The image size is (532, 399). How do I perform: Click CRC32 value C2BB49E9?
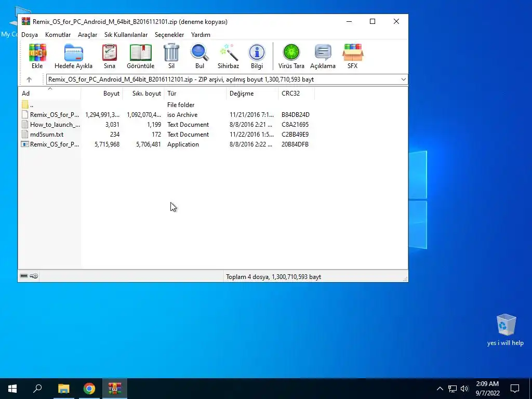pyautogui.click(x=295, y=135)
